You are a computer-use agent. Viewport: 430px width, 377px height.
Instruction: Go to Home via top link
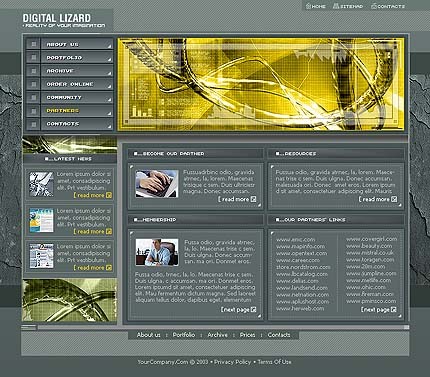pos(319,6)
